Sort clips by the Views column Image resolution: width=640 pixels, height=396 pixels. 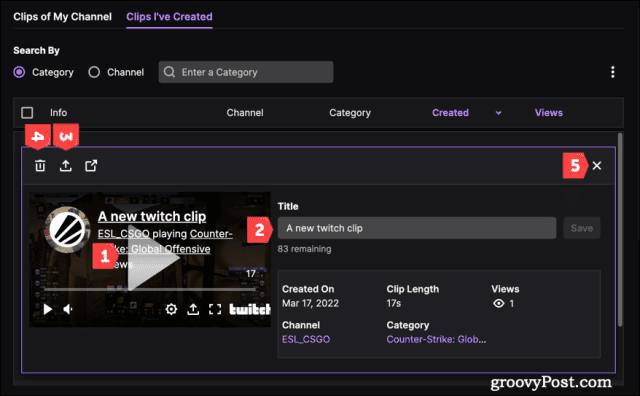click(x=549, y=113)
